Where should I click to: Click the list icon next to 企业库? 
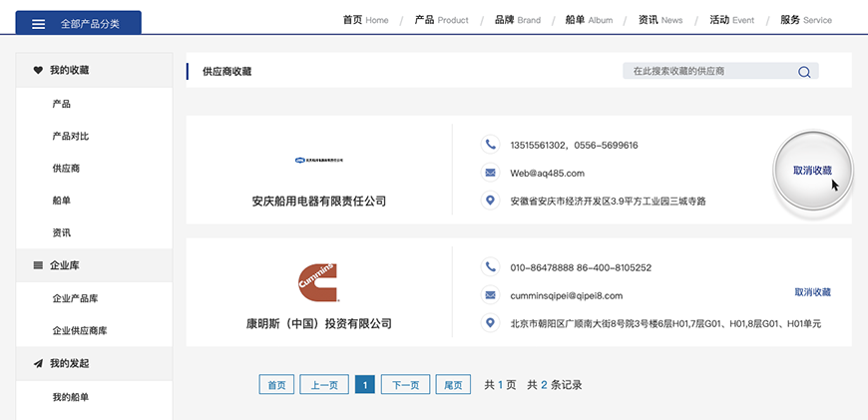pyautogui.click(x=38, y=265)
